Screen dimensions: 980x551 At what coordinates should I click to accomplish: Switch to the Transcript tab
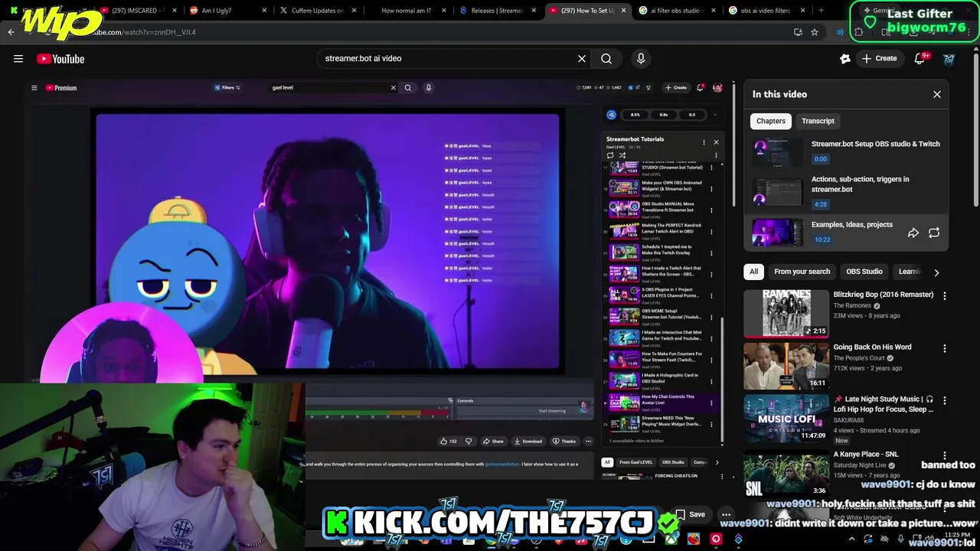pyautogui.click(x=818, y=121)
